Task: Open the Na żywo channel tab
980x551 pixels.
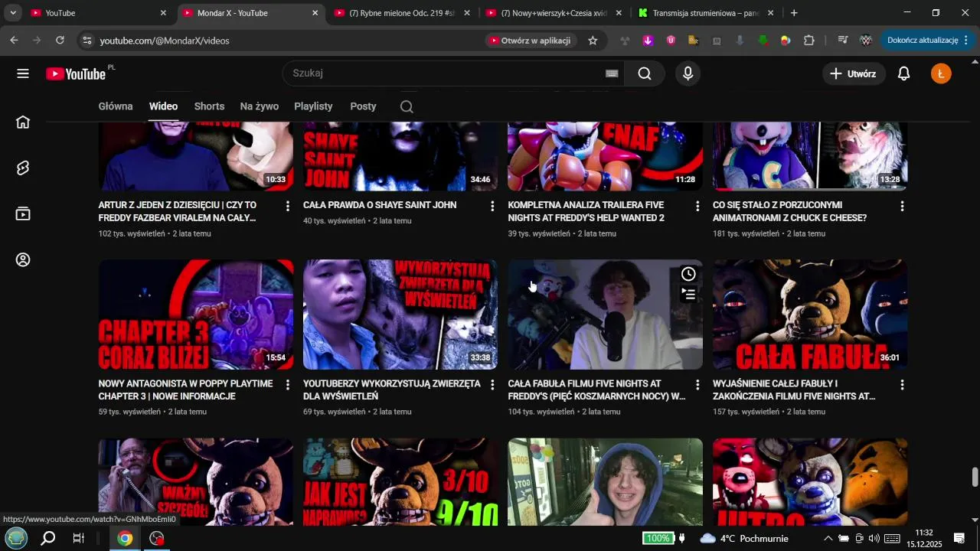Action: coord(259,106)
